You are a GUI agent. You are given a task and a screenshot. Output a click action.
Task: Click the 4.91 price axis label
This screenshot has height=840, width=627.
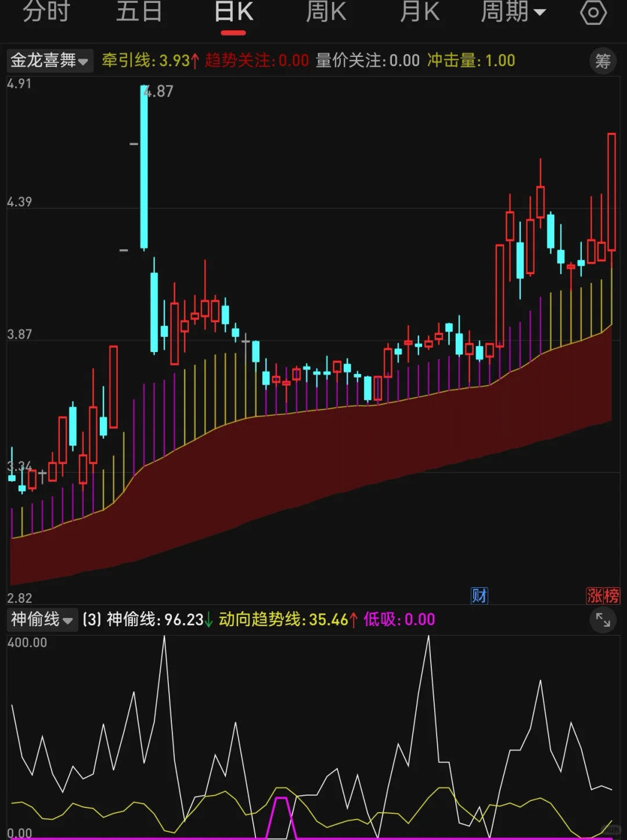point(19,84)
